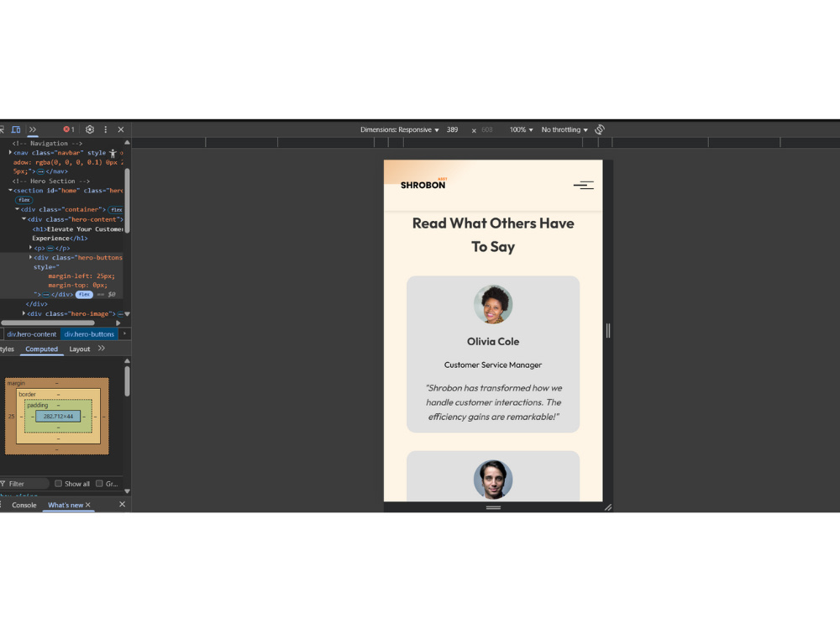Click the viewport right-edge resize handle
The height and width of the screenshot is (630, 840).
pyautogui.click(x=608, y=330)
